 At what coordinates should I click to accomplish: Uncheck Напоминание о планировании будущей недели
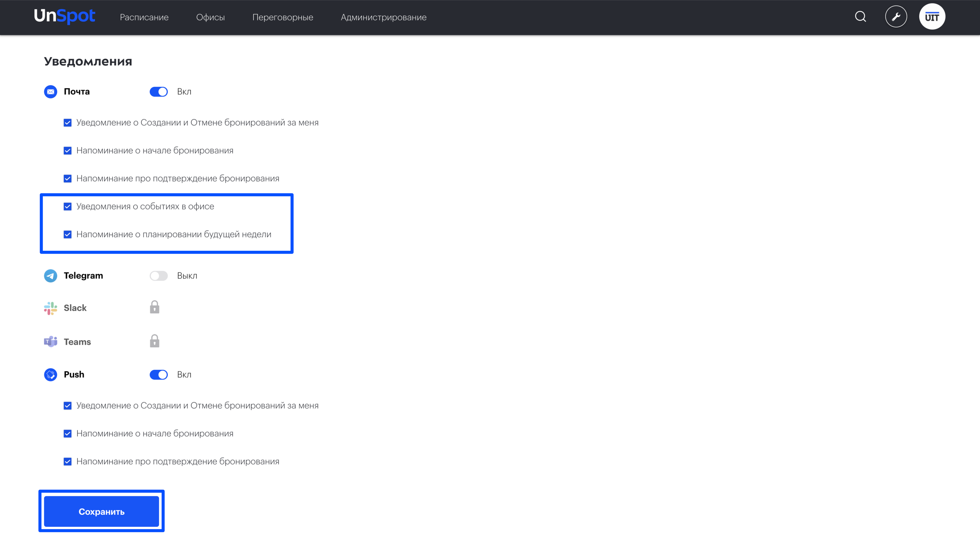click(x=68, y=234)
